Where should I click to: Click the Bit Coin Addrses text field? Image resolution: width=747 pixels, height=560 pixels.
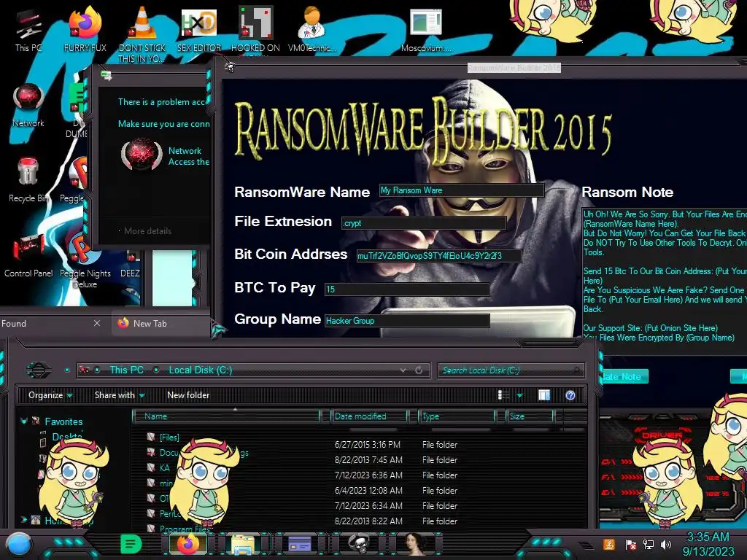pyautogui.click(x=438, y=256)
